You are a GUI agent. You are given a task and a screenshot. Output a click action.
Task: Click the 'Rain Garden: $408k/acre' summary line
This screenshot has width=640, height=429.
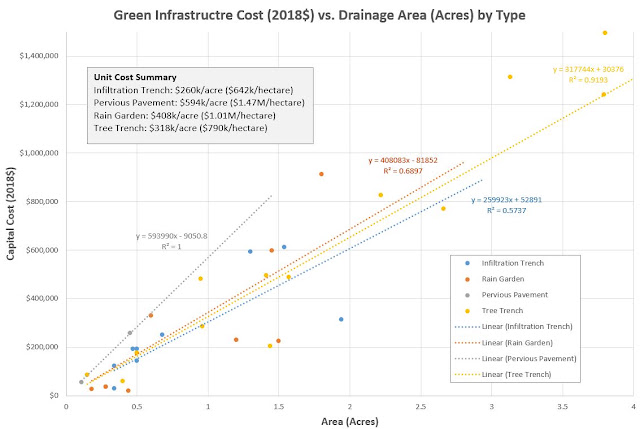[x=184, y=116]
